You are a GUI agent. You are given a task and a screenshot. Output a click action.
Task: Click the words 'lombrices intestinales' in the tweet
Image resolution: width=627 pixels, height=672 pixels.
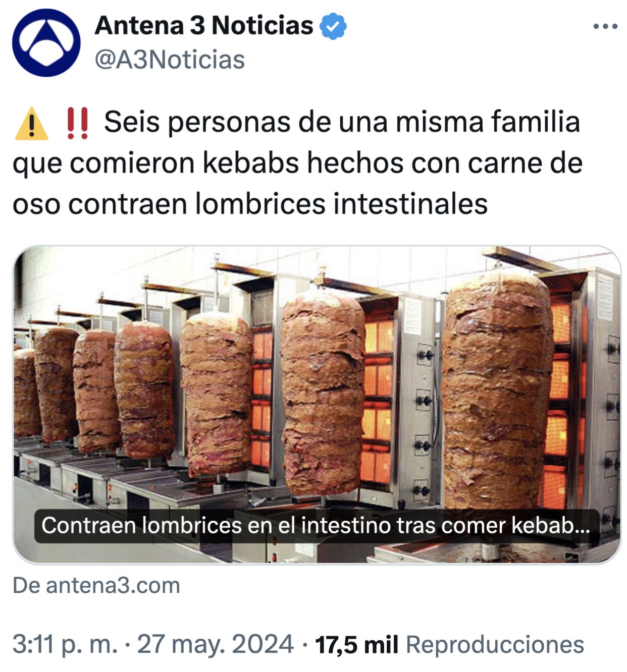341,204
